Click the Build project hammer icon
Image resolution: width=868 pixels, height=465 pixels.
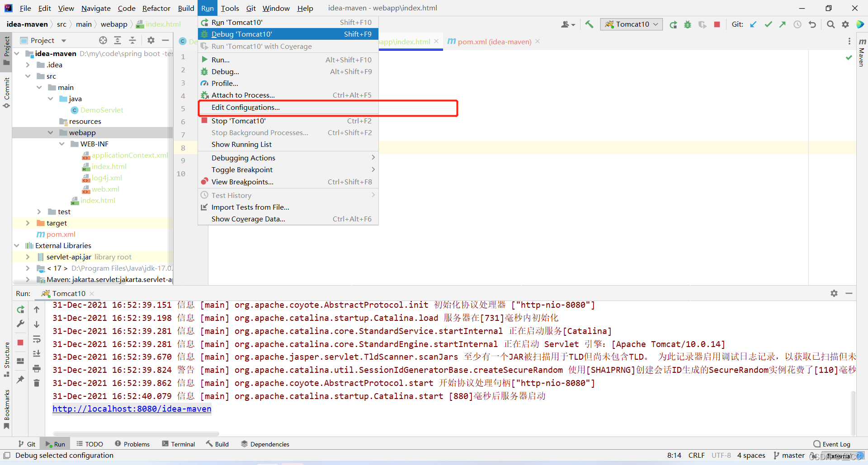pos(589,24)
